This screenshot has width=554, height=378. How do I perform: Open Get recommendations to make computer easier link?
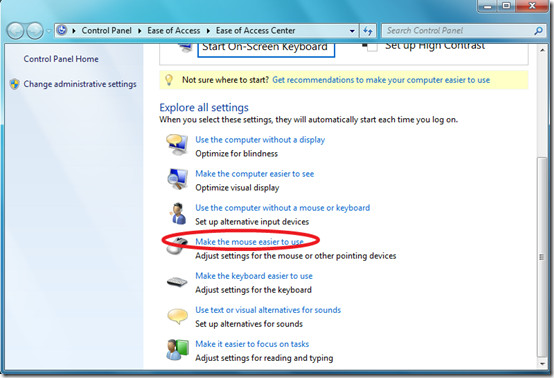click(x=381, y=80)
